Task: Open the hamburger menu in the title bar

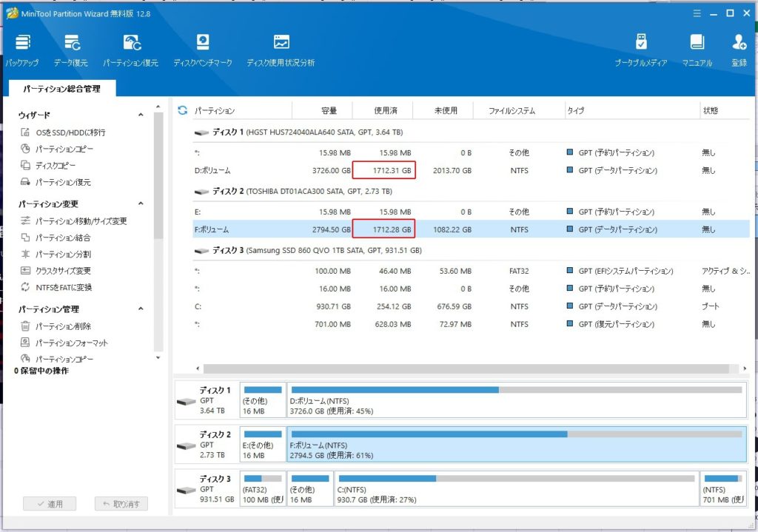Action: click(696, 13)
